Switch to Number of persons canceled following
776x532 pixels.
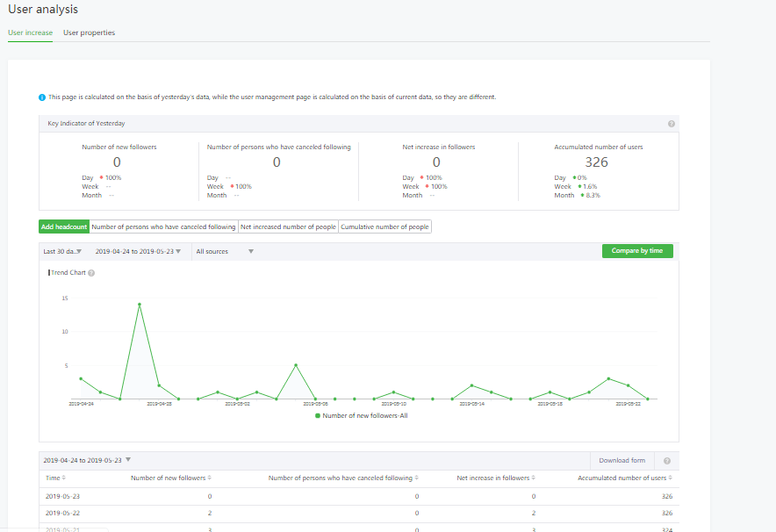(163, 226)
